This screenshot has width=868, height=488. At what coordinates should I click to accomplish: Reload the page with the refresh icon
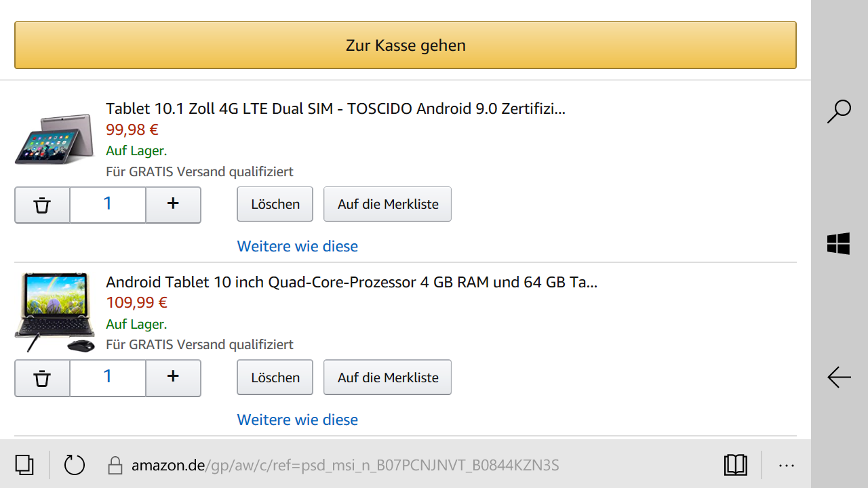pyautogui.click(x=74, y=465)
